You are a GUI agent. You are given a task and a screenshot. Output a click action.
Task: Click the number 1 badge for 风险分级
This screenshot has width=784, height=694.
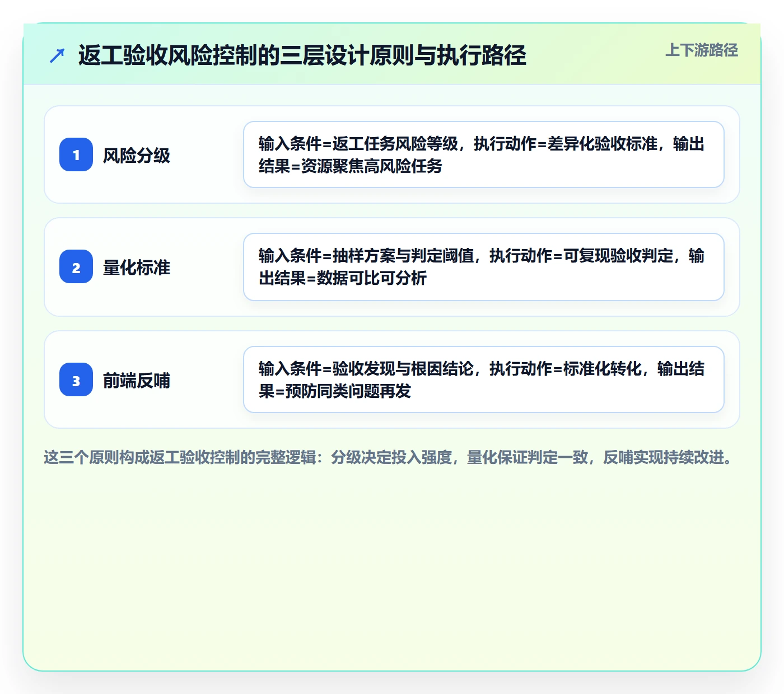(76, 154)
